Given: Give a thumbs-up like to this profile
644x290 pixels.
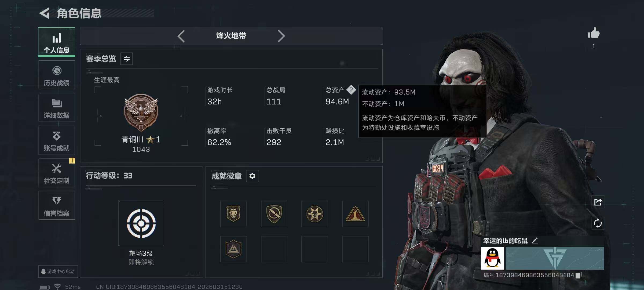Looking at the screenshot, I should (x=594, y=34).
